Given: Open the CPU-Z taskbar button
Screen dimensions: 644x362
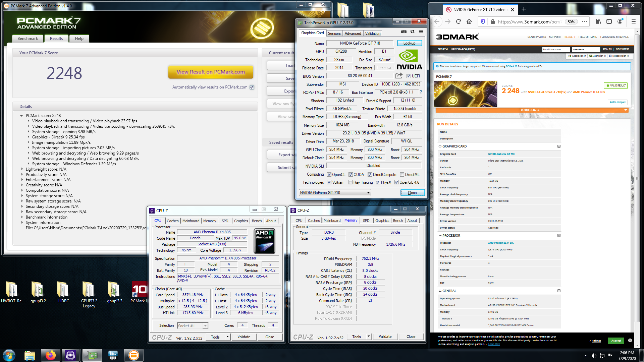Looking at the screenshot, I should pyautogui.click(x=70, y=355).
